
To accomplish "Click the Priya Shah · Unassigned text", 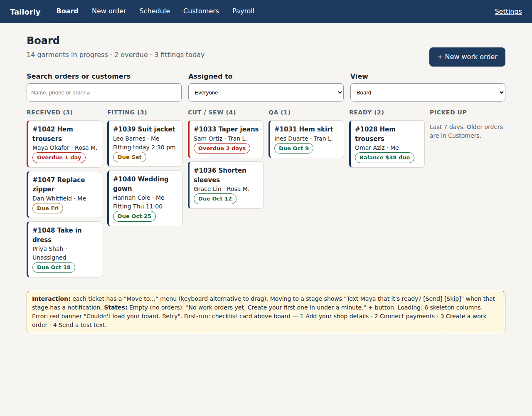I will pos(50,253).
